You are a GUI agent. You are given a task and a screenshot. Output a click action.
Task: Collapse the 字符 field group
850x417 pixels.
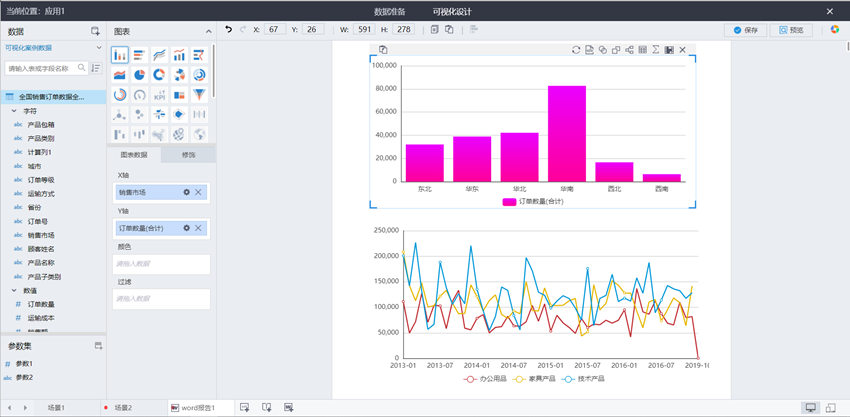pos(14,111)
